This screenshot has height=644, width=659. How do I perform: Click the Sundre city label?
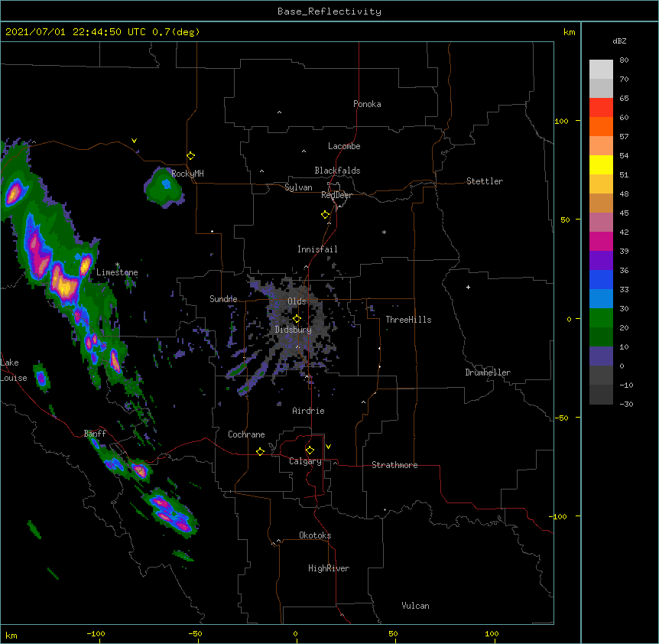[223, 299]
